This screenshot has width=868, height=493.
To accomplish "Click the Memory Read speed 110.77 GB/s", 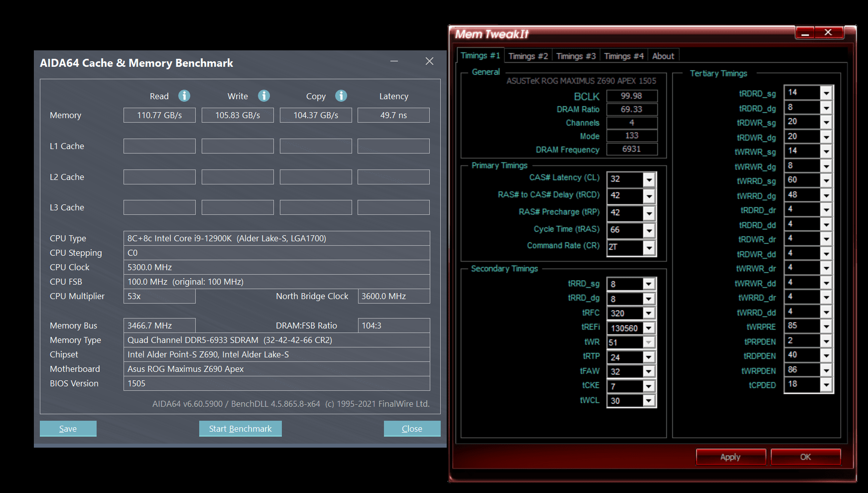I will coord(159,115).
